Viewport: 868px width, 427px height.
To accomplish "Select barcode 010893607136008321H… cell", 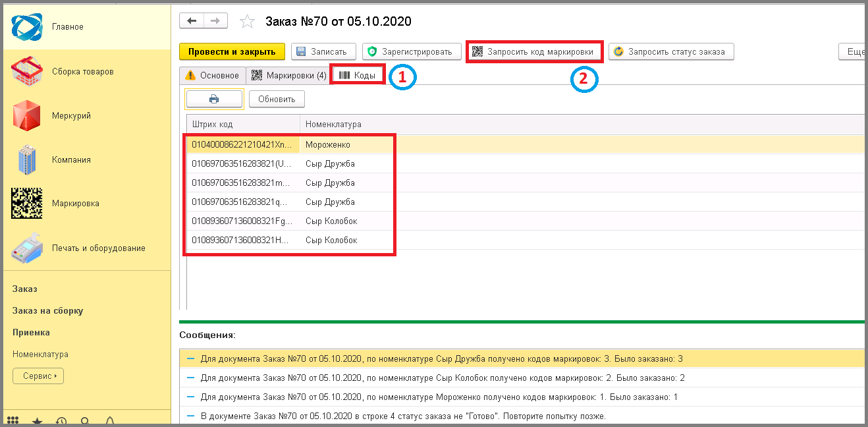I will 244,240.
